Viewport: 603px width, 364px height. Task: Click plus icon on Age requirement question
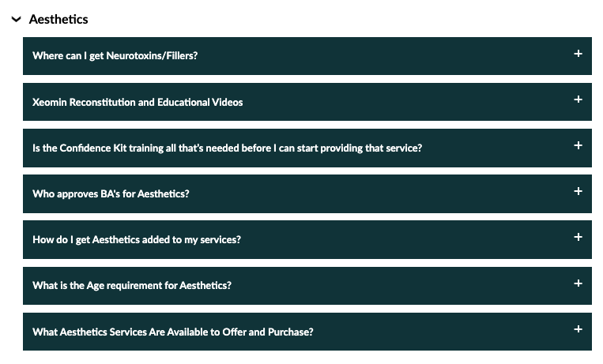click(x=578, y=283)
